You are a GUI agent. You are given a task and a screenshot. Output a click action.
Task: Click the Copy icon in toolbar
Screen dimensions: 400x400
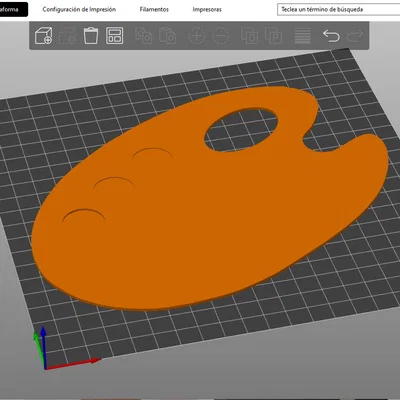pos(144,36)
